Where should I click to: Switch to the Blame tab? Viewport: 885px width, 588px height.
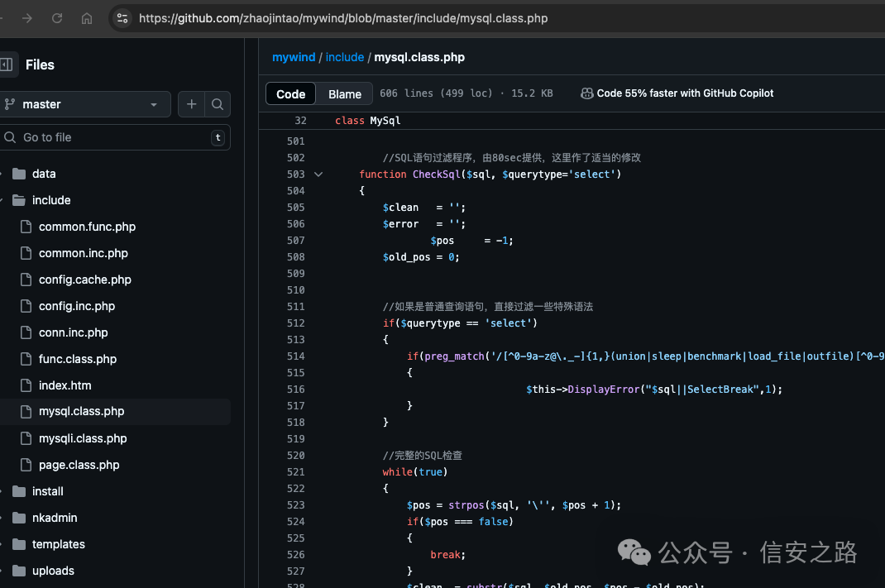coord(345,94)
